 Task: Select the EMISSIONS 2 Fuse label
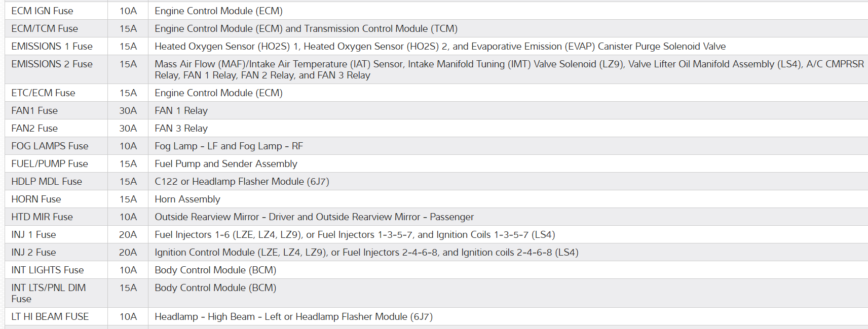52,64
